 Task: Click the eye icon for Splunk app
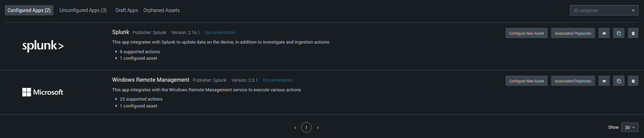coord(604,33)
